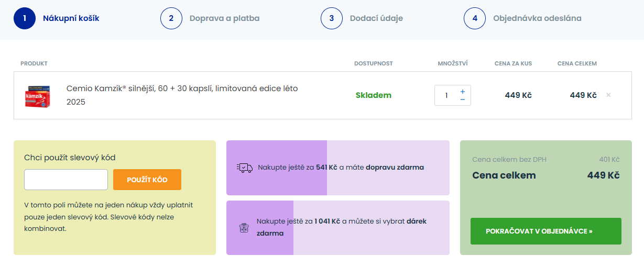Continue with POKRAČOVAT V OBJEDNÁVCE button
This screenshot has height=266, width=644.
[546, 231]
